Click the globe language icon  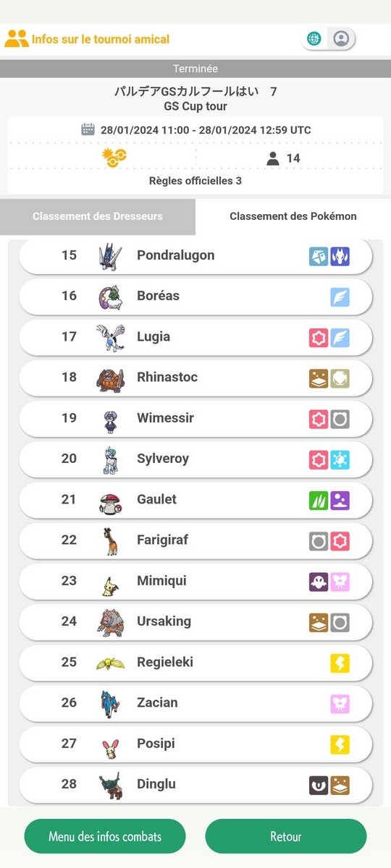click(314, 38)
